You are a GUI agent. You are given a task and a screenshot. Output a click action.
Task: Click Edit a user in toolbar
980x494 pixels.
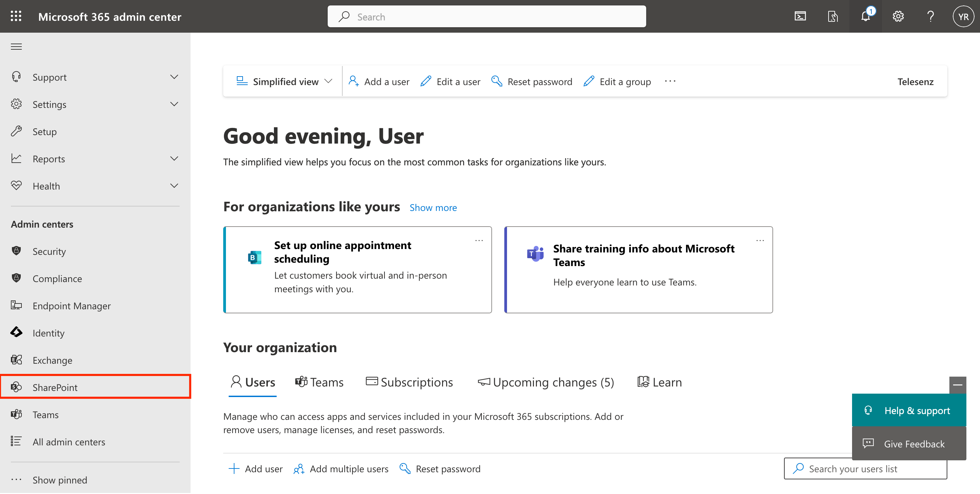coord(451,81)
